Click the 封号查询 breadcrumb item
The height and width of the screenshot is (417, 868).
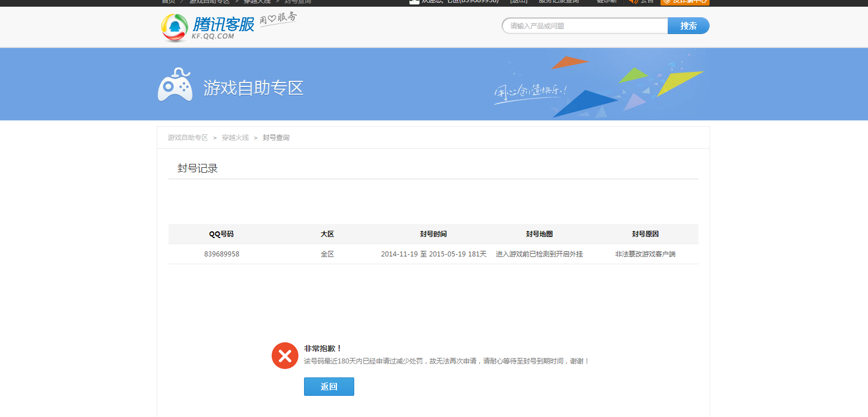[x=276, y=138]
